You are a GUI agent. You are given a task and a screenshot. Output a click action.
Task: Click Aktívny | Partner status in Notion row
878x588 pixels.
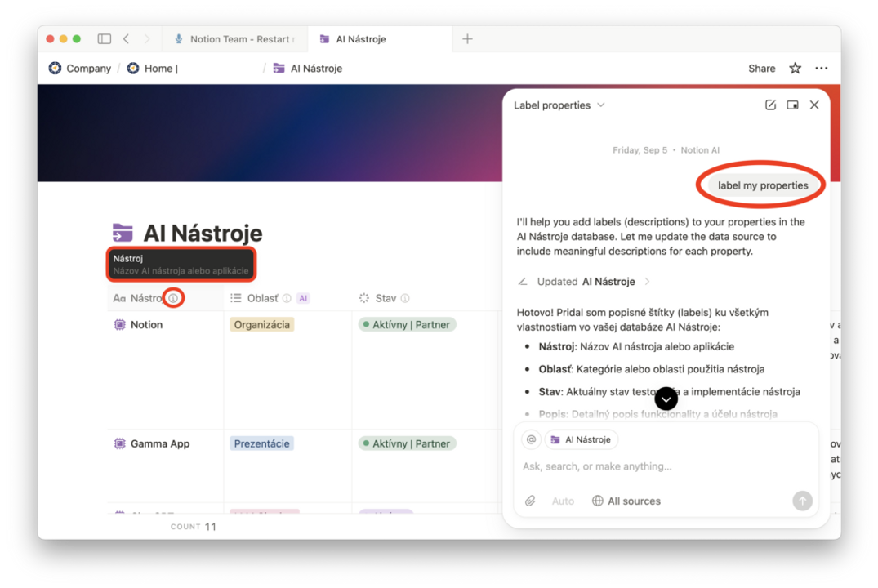[x=407, y=325]
